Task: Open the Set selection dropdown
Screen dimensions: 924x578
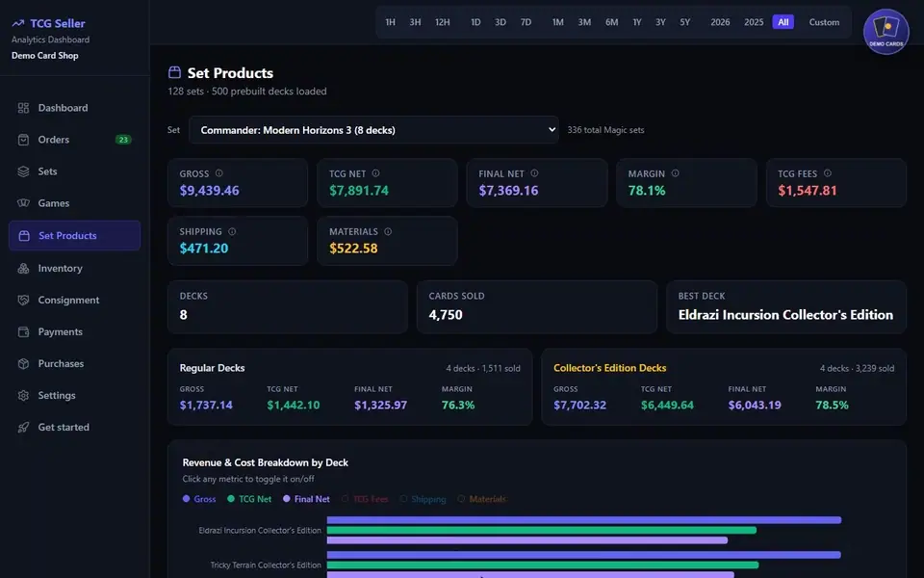Action: pyautogui.click(x=373, y=130)
